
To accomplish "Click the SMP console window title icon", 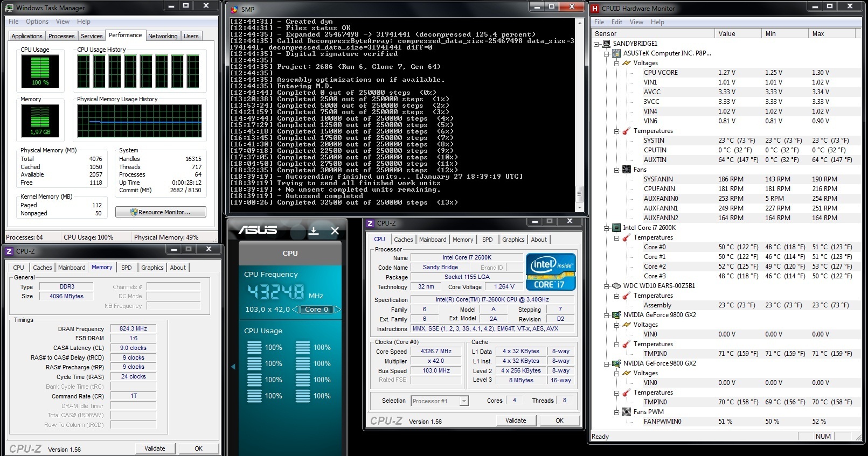I will tap(234, 9).
